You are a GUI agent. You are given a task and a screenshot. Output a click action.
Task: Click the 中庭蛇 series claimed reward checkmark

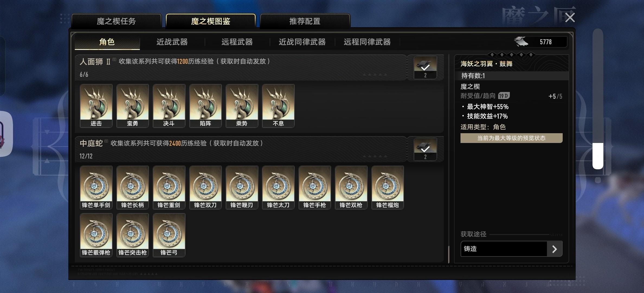pyautogui.click(x=425, y=149)
